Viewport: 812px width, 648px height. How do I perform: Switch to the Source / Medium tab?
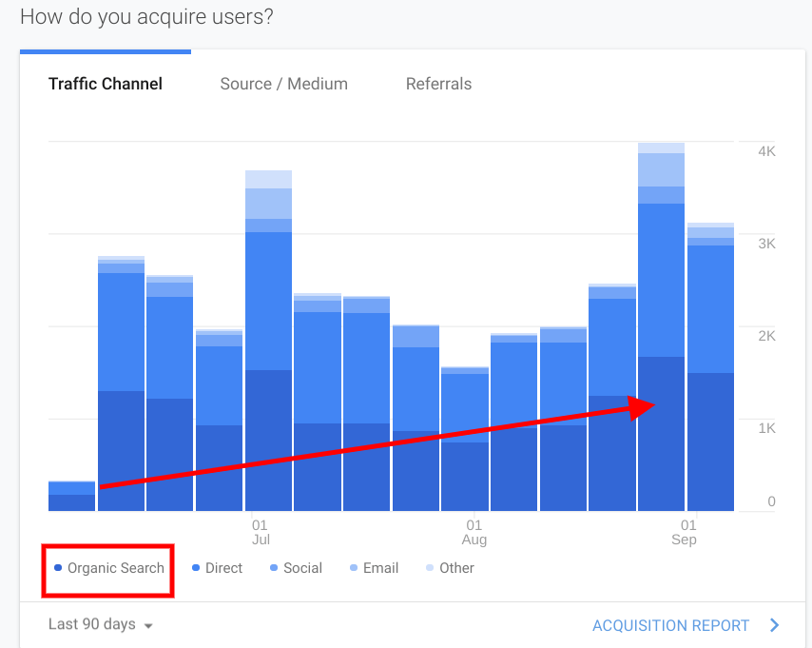pos(283,84)
